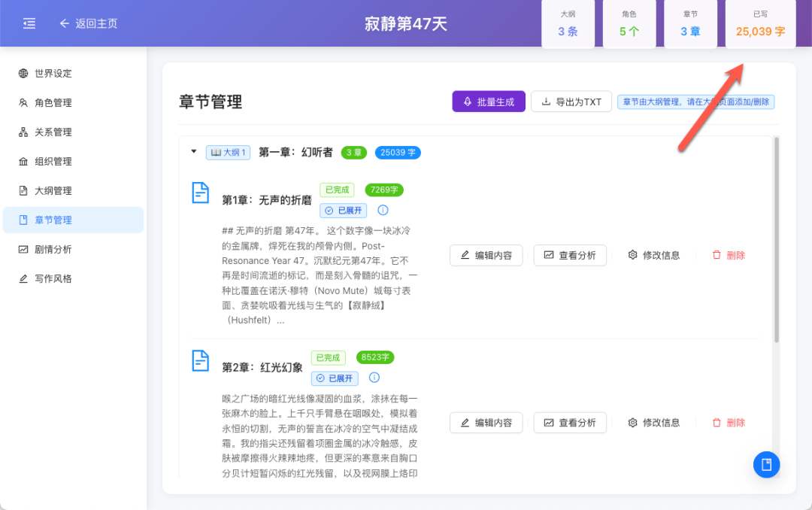The height and width of the screenshot is (510, 812).
Task: Click the back arrow beside 返回主页
Action: (65, 23)
